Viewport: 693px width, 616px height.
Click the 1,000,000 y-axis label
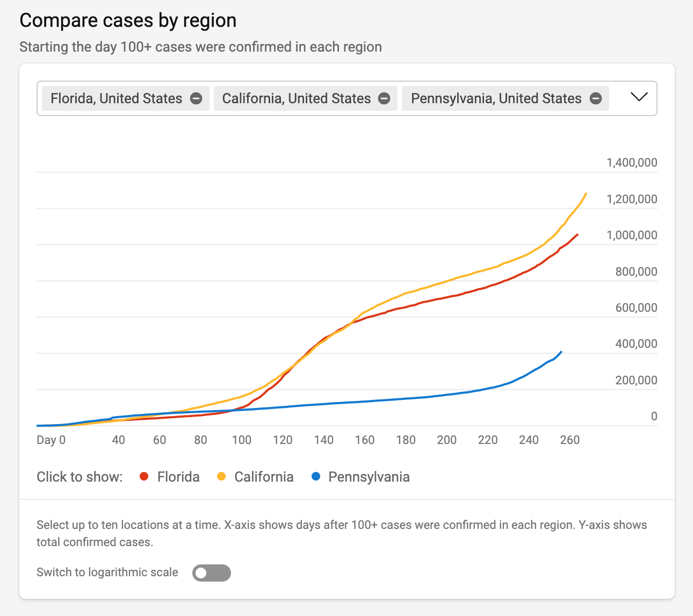pyautogui.click(x=632, y=235)
